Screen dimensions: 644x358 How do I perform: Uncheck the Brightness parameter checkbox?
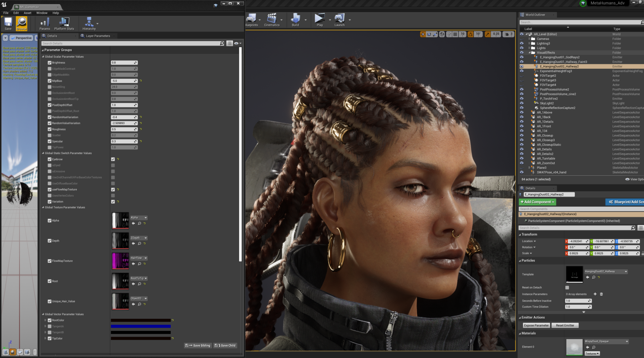click(50, 63)
